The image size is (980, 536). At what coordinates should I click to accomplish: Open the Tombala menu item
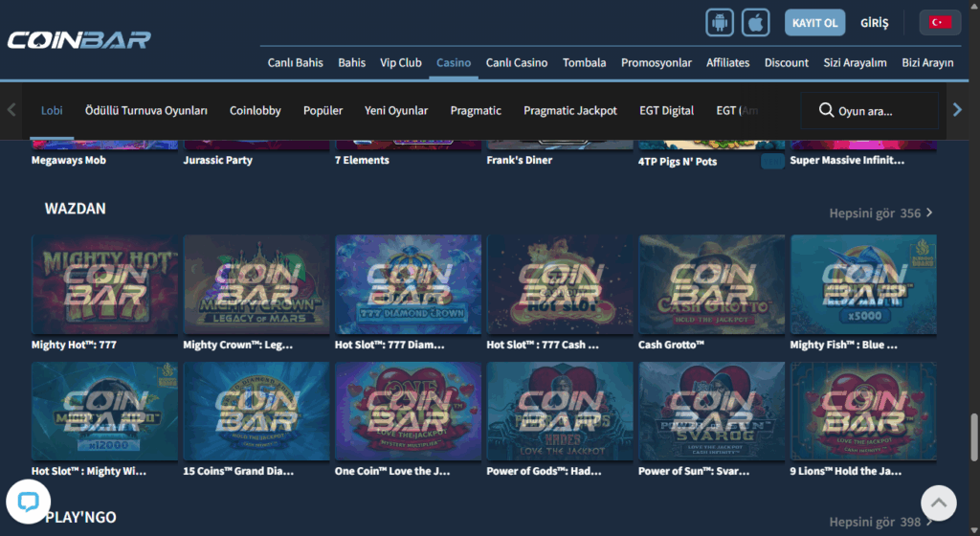pyautogui.click(x=584, y=62)
